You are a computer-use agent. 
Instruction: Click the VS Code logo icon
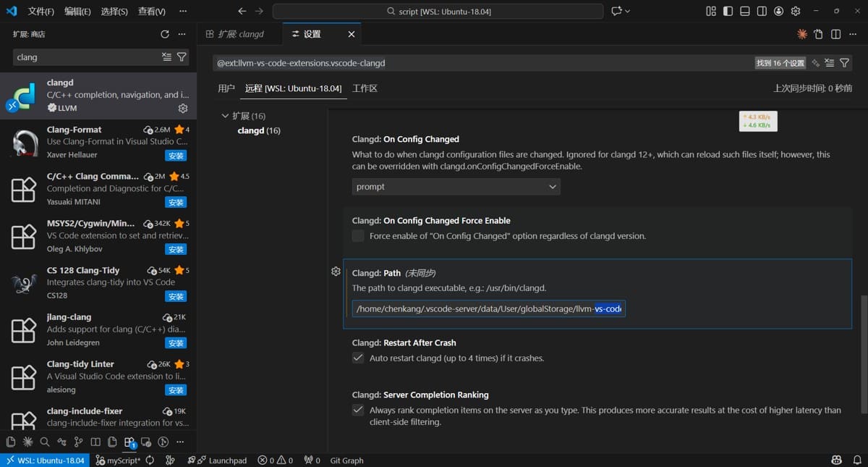coord(12,11)
